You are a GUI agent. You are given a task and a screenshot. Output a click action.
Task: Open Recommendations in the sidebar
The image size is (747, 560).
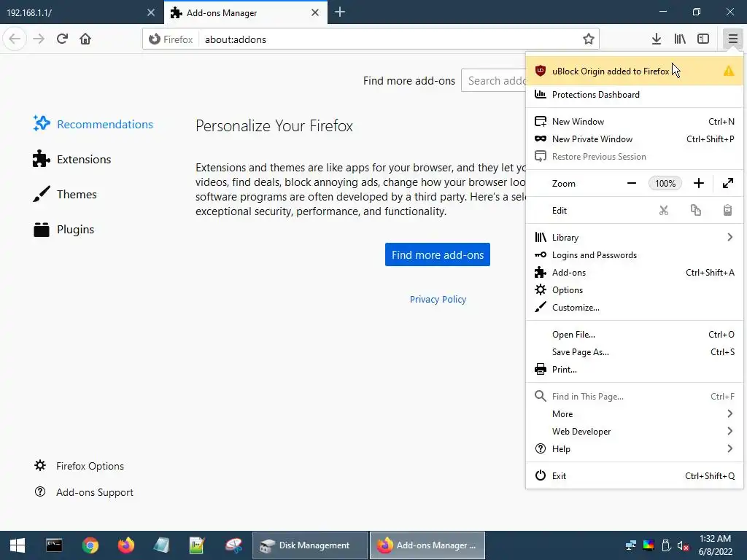(x=93, y=124)
